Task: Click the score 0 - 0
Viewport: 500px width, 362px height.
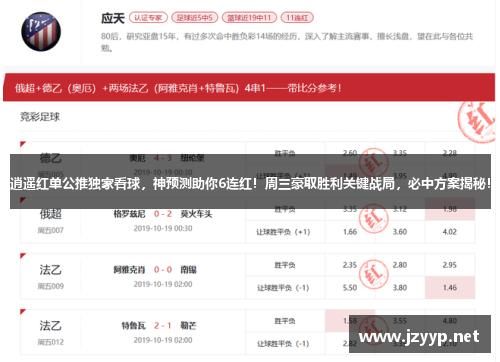Action: [163, 270]
